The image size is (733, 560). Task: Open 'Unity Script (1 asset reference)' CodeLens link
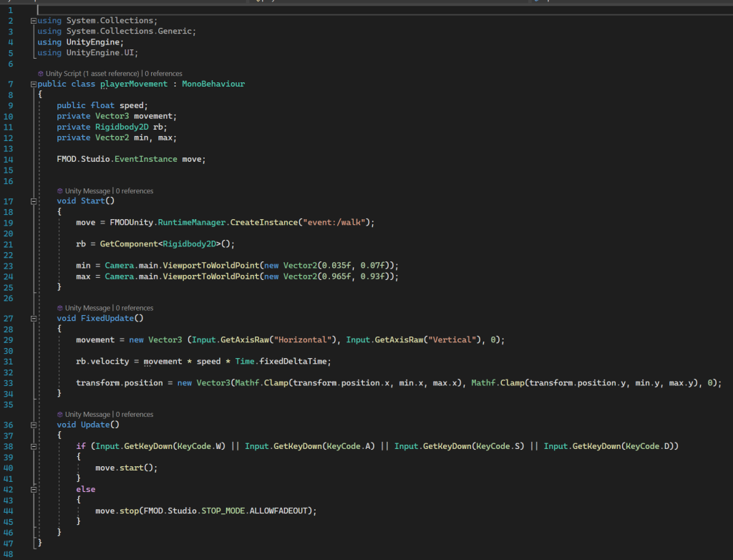pos(93,74)
